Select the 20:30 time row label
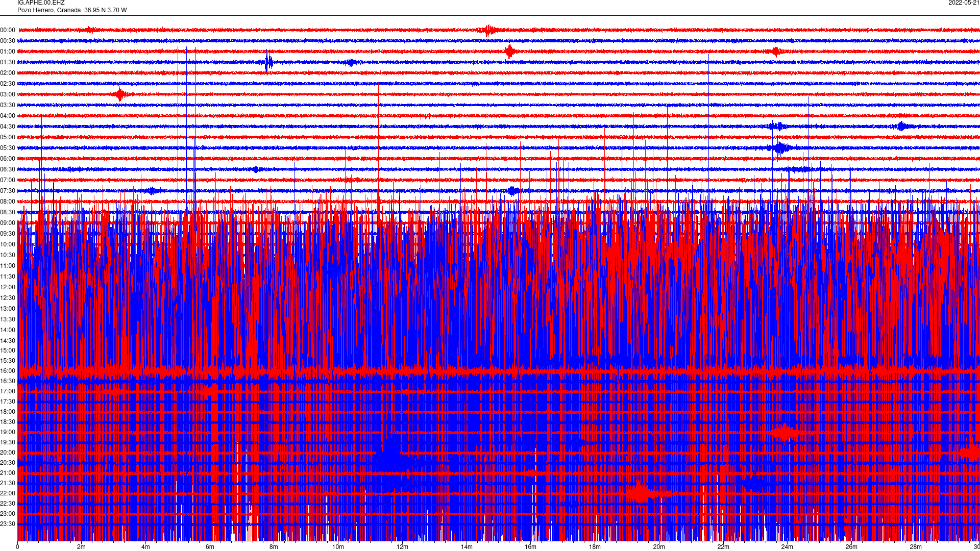The image size is (980, 551). (8, 463)
